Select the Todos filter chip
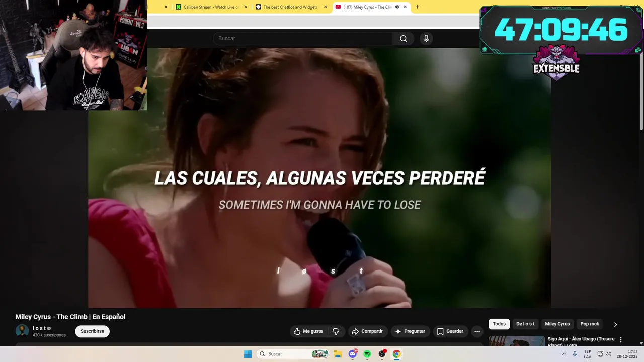Image resolution: width=644 pixels, height=362 pixels. coord(499,324)
